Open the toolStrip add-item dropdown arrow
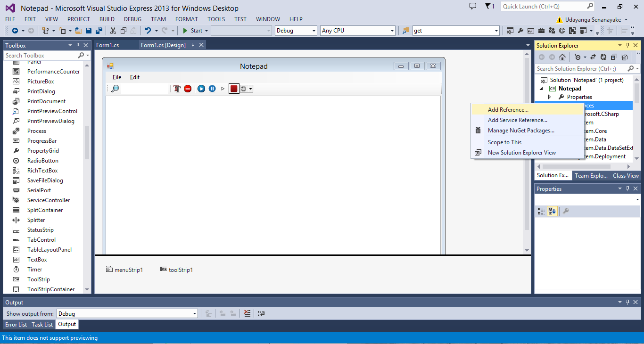 coord(251,89)
